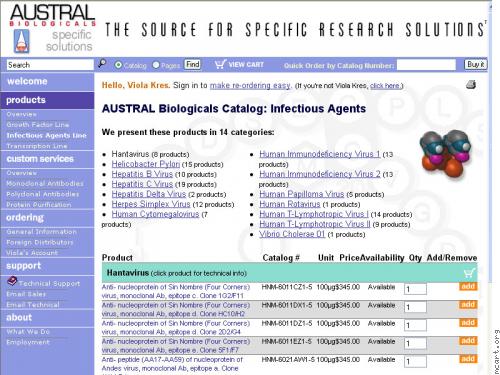This screenshot has height=375, width=500.
Task: Click the Find button
Action: [x=193, y=64]
